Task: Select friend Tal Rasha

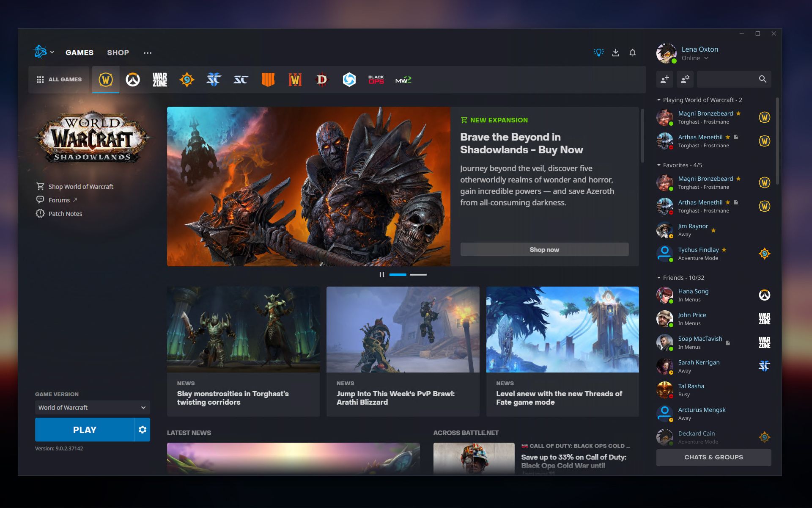Action: tap(713, 390)
